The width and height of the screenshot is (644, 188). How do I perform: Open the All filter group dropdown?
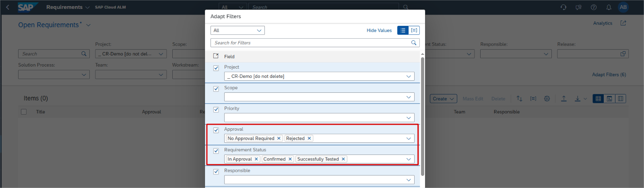click(237, 30)
